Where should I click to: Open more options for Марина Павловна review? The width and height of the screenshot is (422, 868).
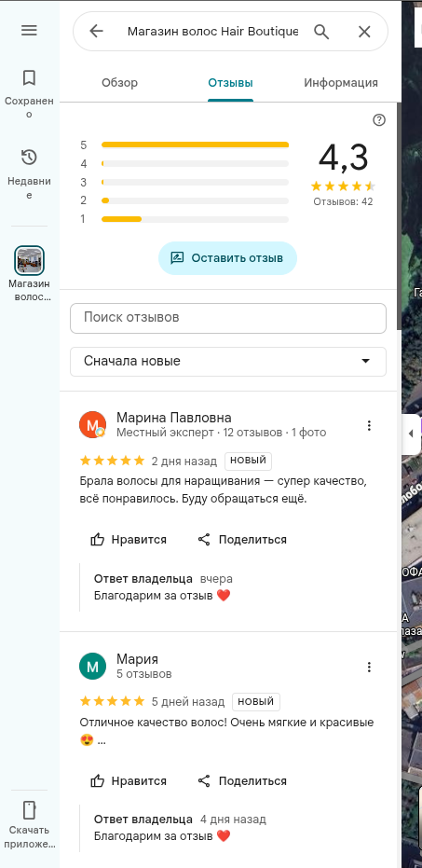[369, 425]
